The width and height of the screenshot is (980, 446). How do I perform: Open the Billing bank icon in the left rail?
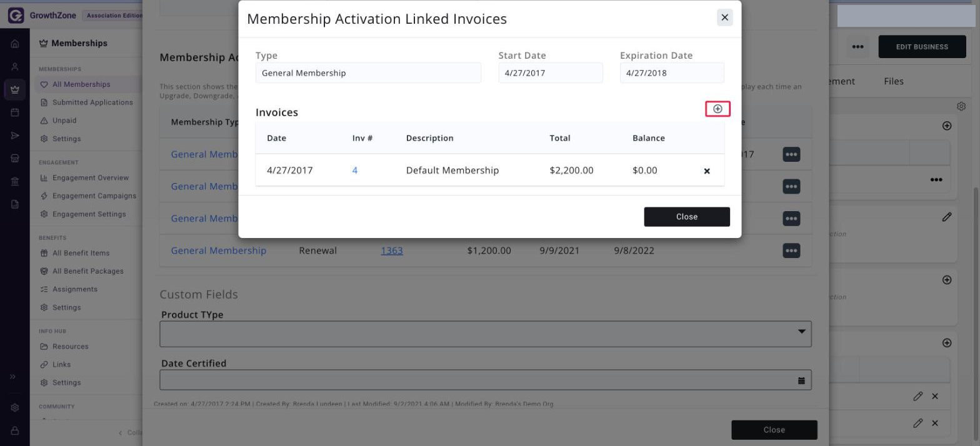click(15, 181)
